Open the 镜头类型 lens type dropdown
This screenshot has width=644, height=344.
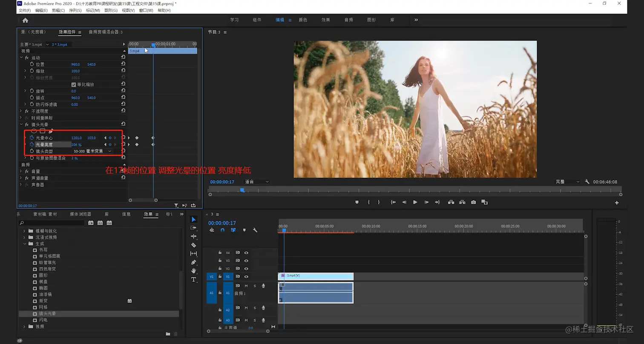(x=92, y=151)
